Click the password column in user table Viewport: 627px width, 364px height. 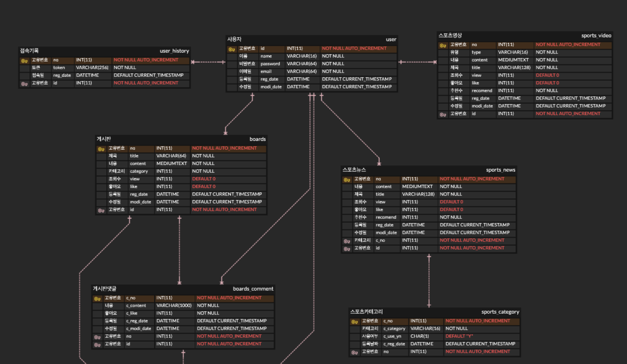pos(270,64)
